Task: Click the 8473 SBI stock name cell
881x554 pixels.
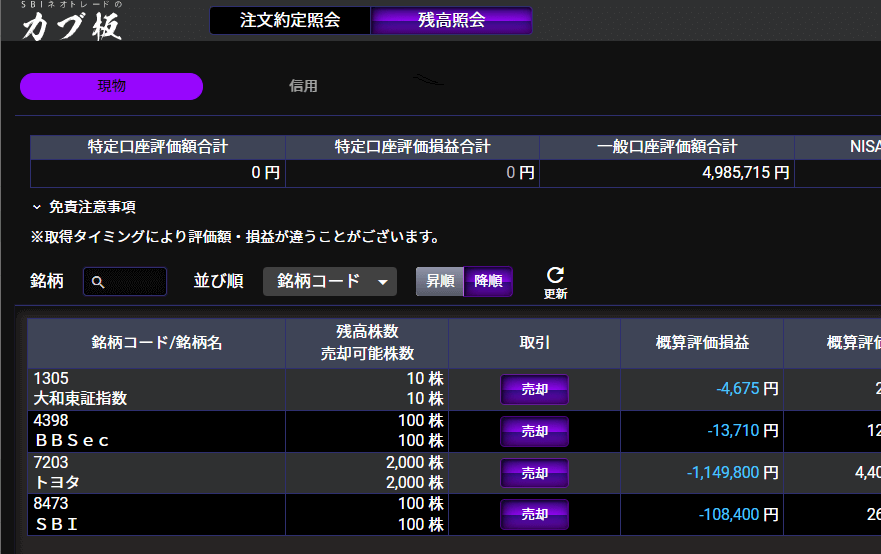Action: pos(157,514)
